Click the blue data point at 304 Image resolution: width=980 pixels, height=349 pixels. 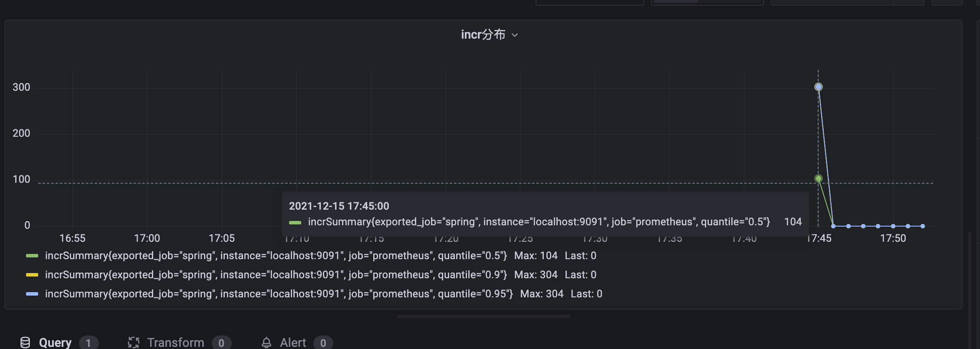(819, 87)
